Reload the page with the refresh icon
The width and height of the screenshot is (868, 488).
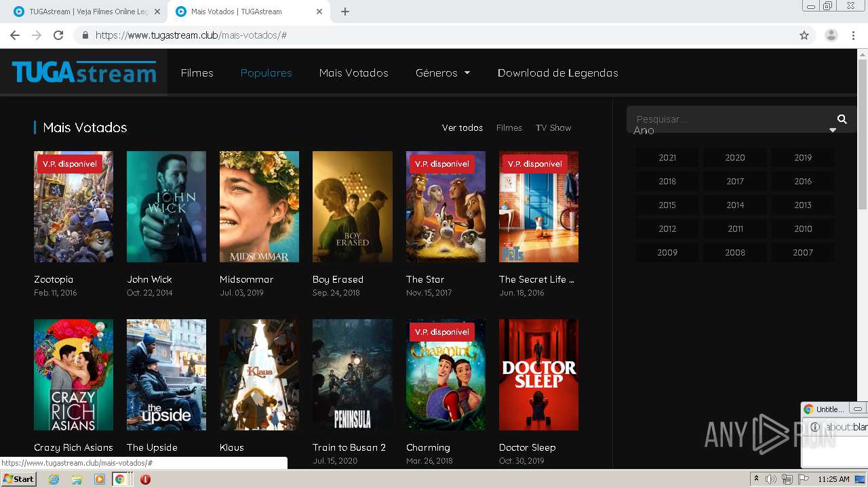[x=58, y=35]
